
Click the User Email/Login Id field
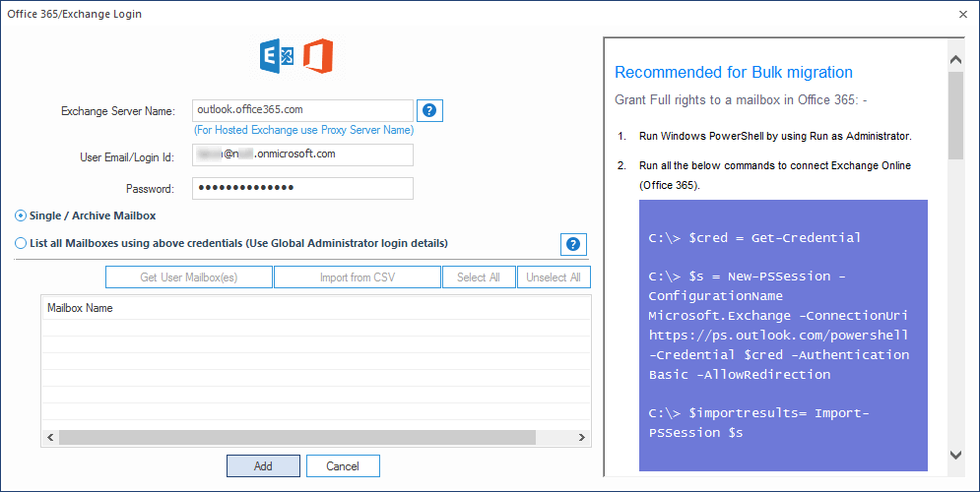point(302,154)
